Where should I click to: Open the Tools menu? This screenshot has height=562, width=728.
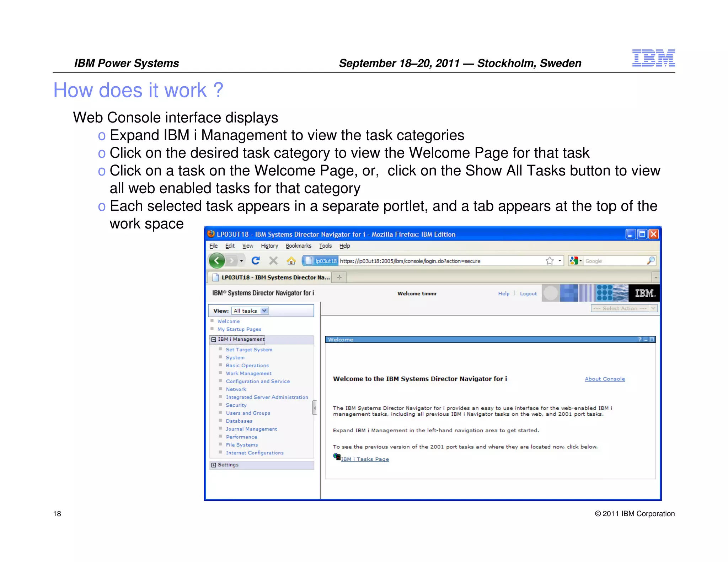pos(325,246)
